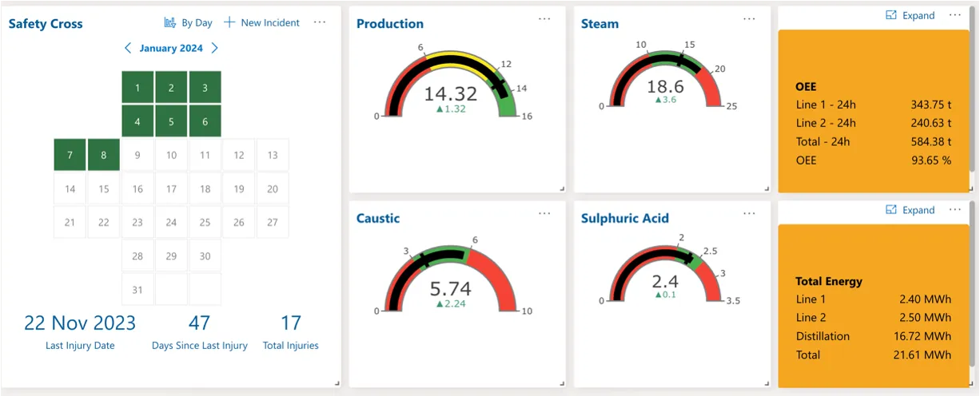
Task: Click Production tile resize handle
Action: pos(562,188)
